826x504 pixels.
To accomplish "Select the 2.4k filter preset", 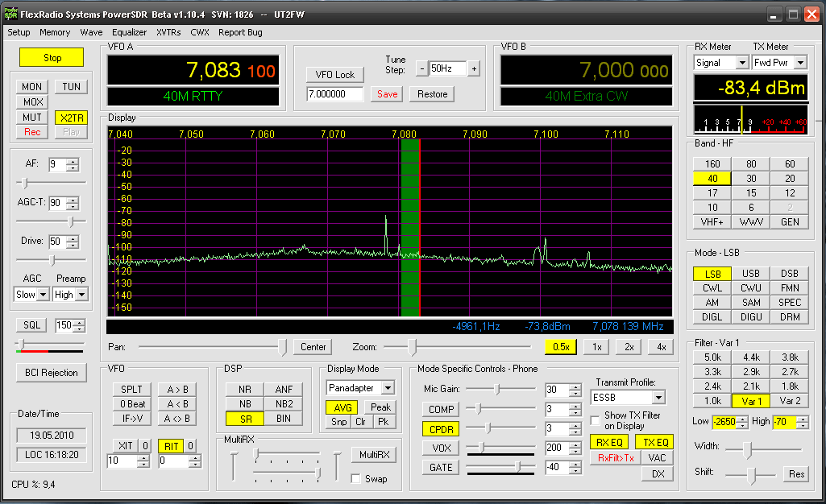I will (x=712, y=386).
